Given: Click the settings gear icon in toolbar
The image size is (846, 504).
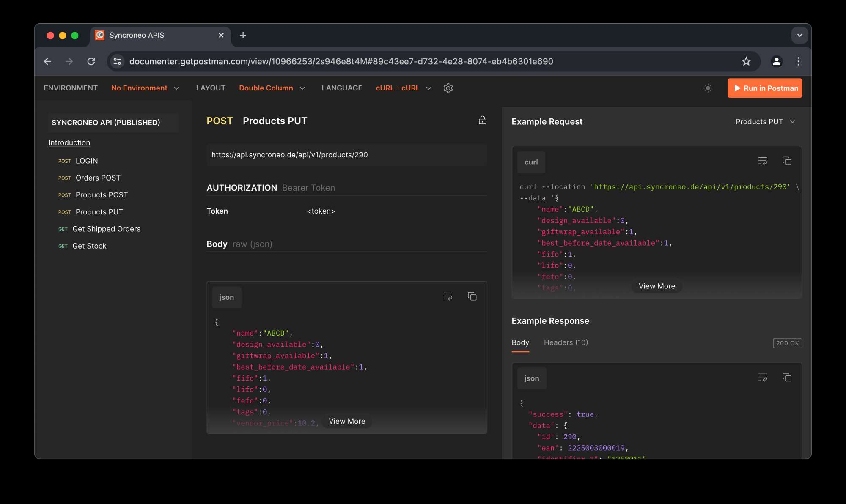Looking at the screenshot, I should pyautogui.click(x=448, y=88).
